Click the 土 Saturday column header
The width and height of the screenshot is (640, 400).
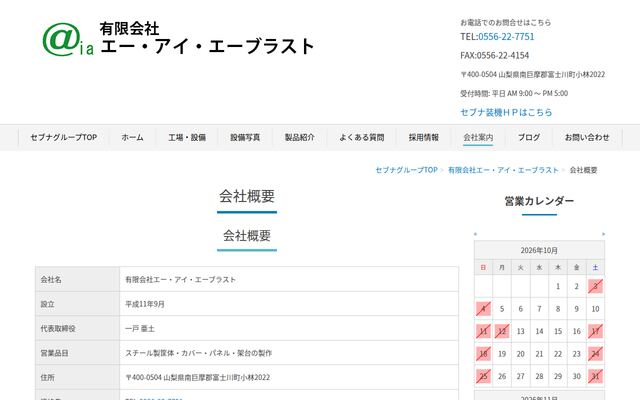pos(596,268)
